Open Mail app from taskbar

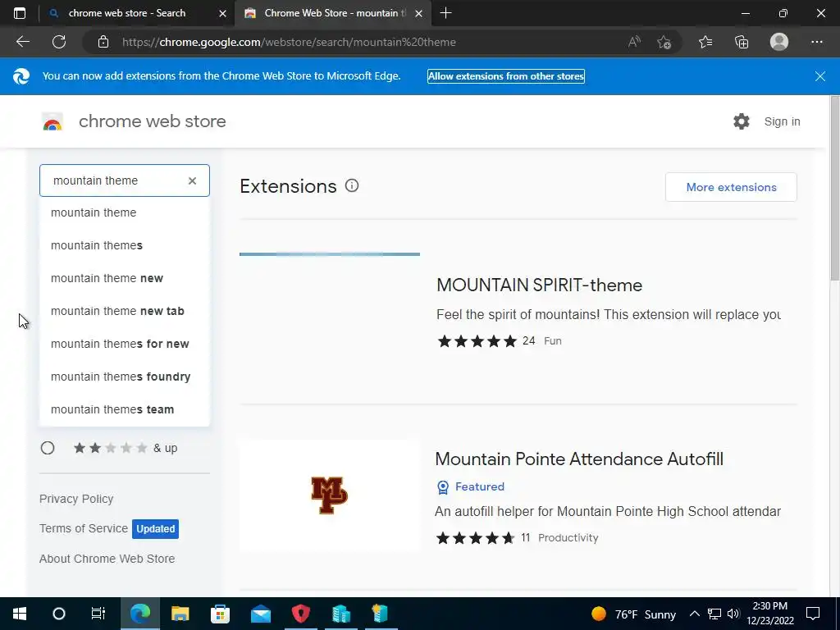coord(261,614)
